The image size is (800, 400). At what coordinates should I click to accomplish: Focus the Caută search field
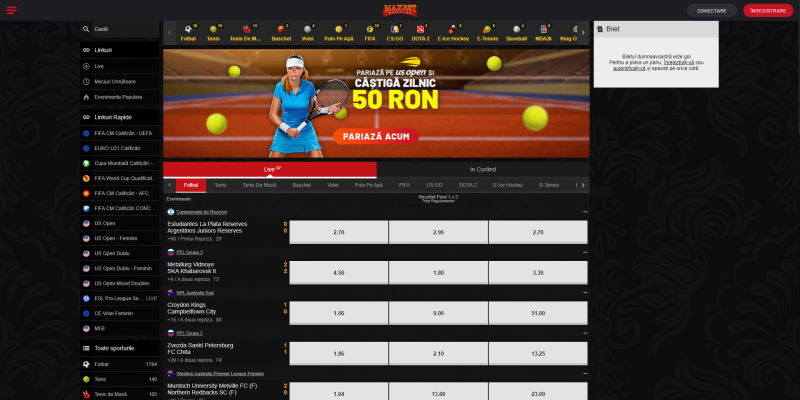pos(126,29)
